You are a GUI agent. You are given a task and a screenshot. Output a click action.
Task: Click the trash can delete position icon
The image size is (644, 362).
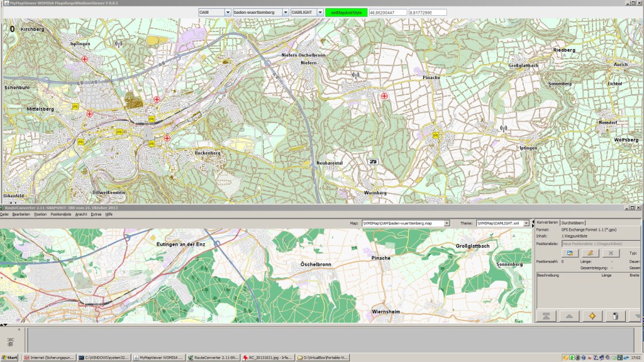[616, 315]
